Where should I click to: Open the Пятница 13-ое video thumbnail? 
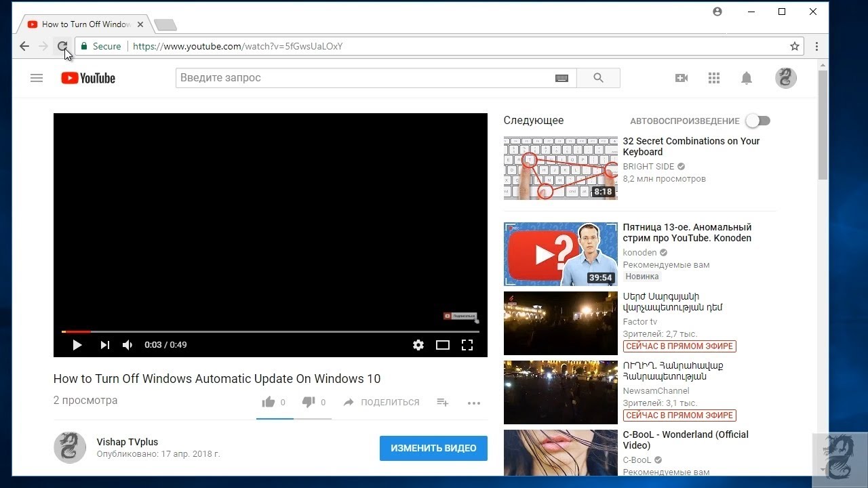click(x=561, y=254)
